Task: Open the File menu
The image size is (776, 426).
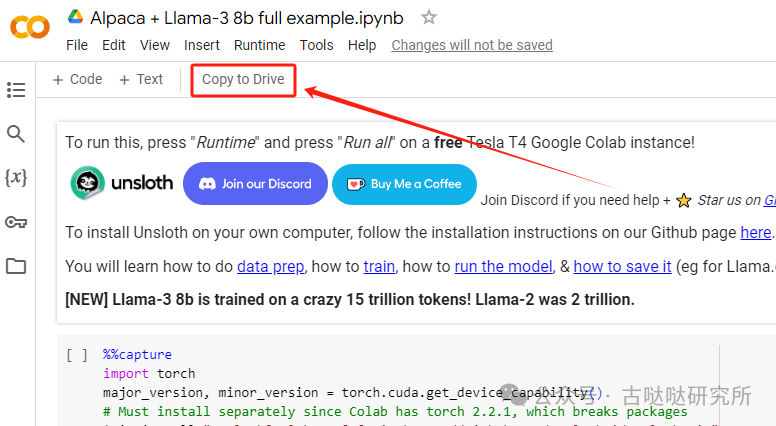Action: 77,45
